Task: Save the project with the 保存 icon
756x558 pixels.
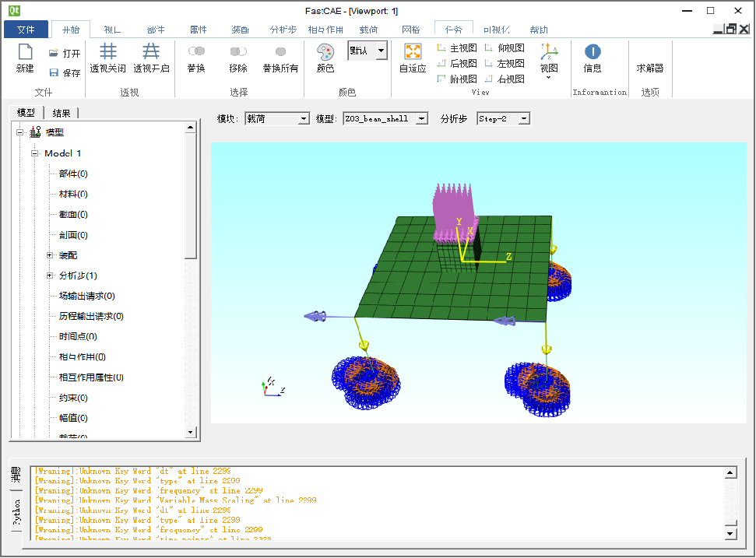Action: pos(64,72)
